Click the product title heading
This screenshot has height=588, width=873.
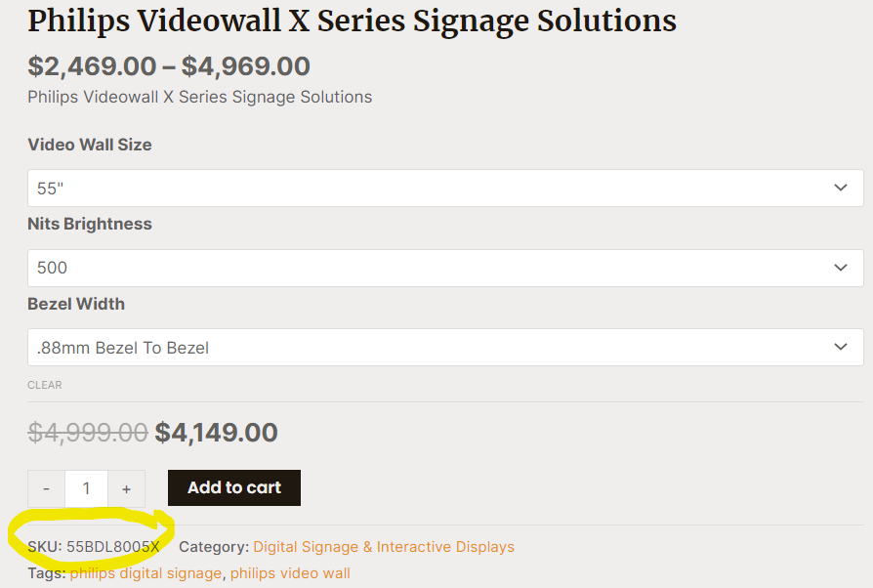(353, 21)
